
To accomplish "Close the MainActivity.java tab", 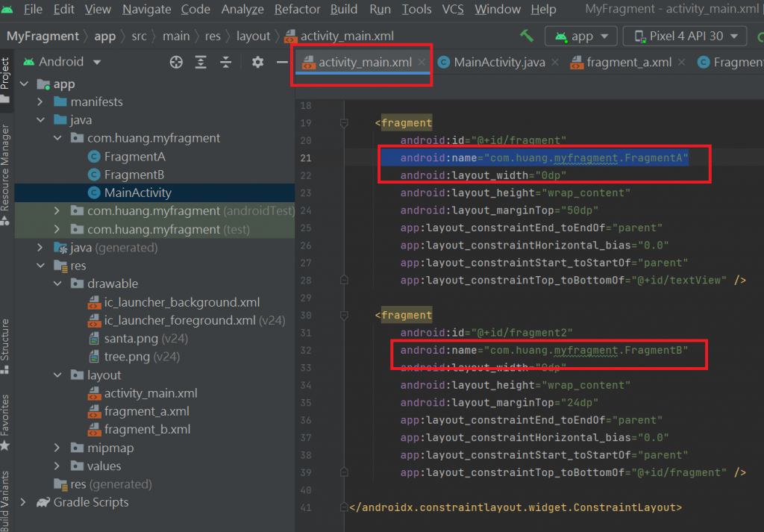I will 555,63.
